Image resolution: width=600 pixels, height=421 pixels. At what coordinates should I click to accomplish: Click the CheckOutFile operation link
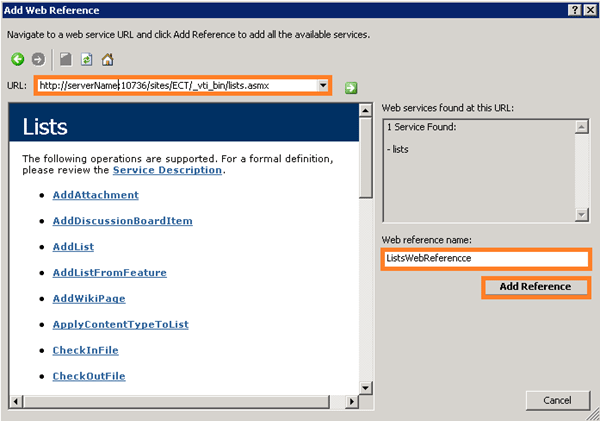click(89, 376)
